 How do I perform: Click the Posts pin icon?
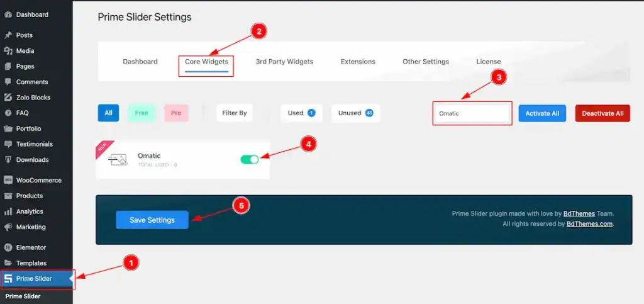click(8, 35)
